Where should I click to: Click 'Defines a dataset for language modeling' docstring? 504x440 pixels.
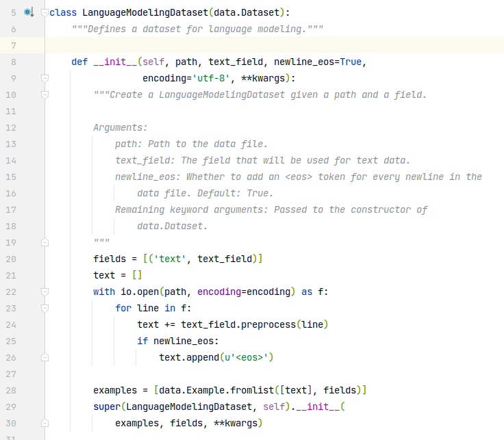tap(197, 29)
